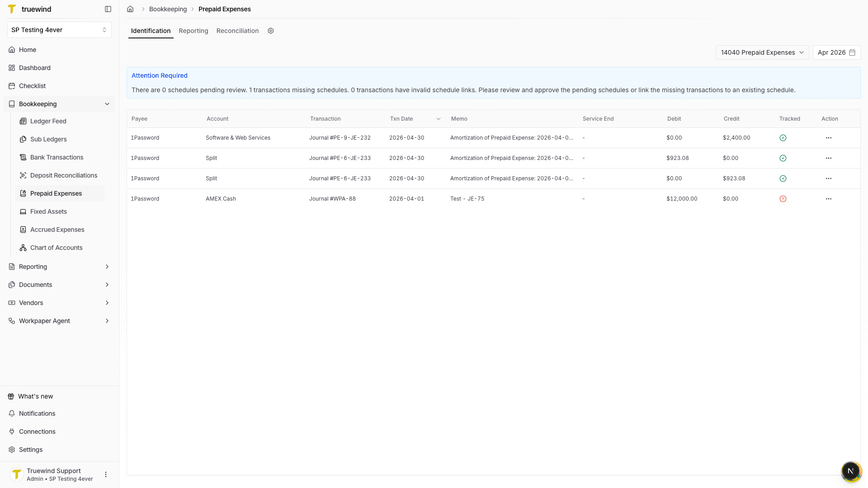Open Notifications in the sidebar
Image resolution: width=868 pixels, height=488 pixels.
59,413
